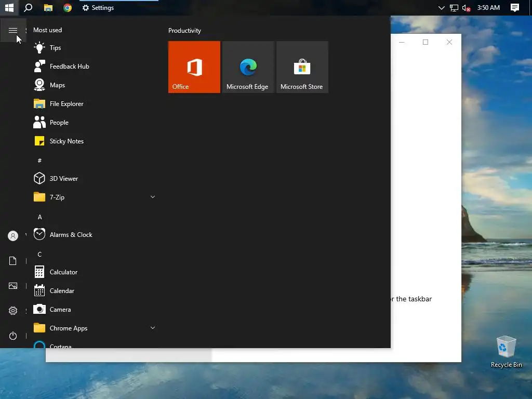Screen dimensions: 532x399
Task: Maximize the Settings window
Action: pos(425,42)
